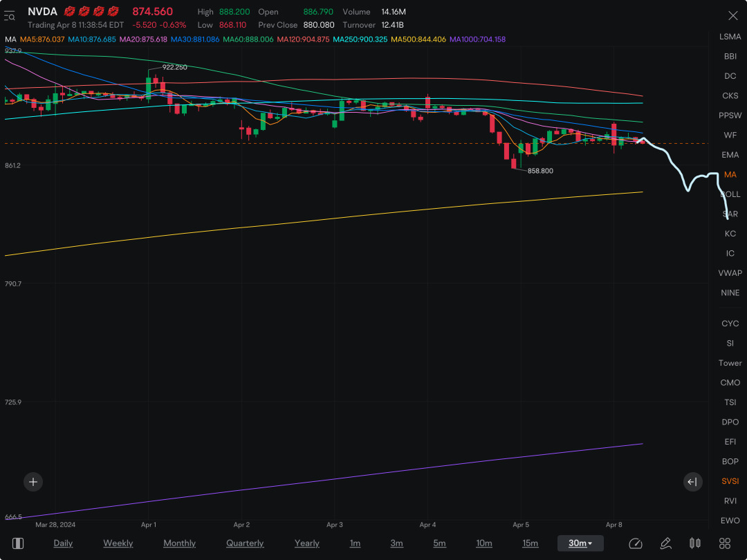Enable the DPO sub-indicator
Viewport: 747px width, 560px height.
tap(730, 422)
